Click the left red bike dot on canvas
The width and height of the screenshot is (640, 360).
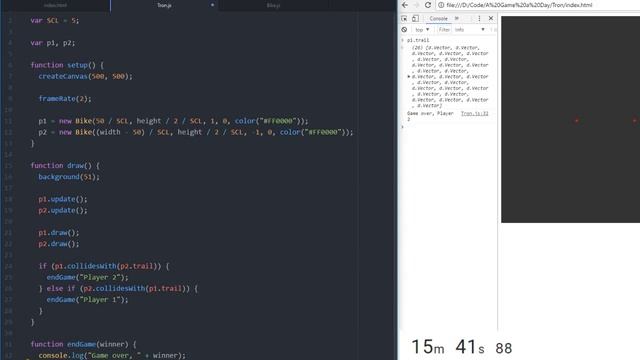pos(577,120)
